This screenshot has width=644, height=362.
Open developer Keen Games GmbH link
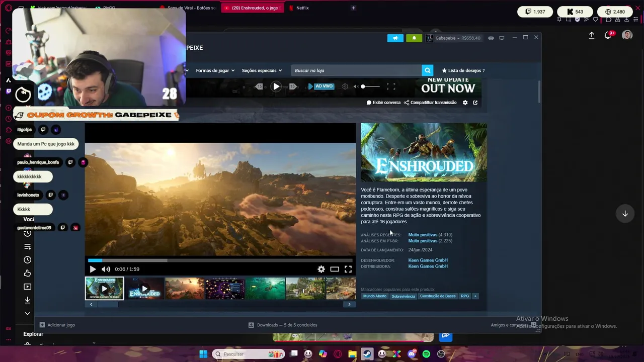pyautogui.click(x=428, y=260)
